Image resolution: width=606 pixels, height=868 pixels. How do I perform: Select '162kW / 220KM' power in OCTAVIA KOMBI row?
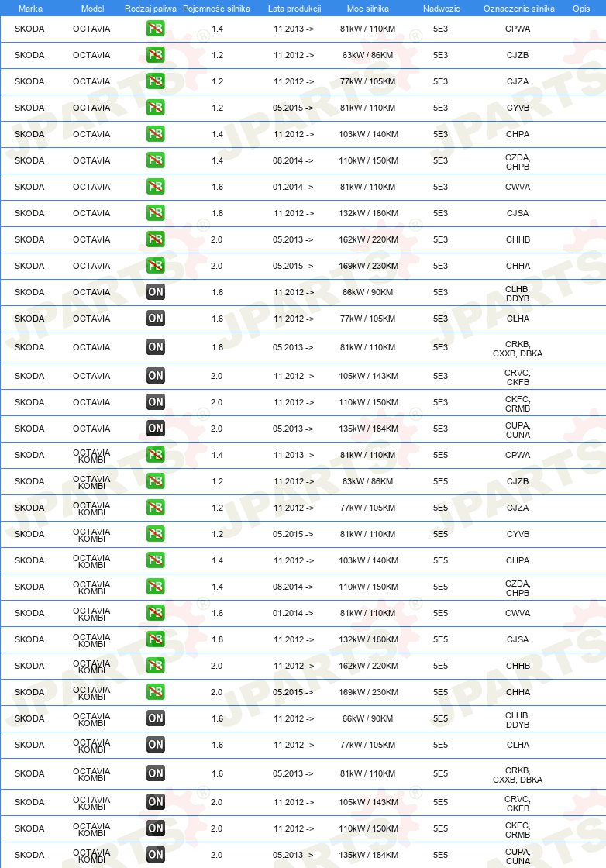click(369, 666)
